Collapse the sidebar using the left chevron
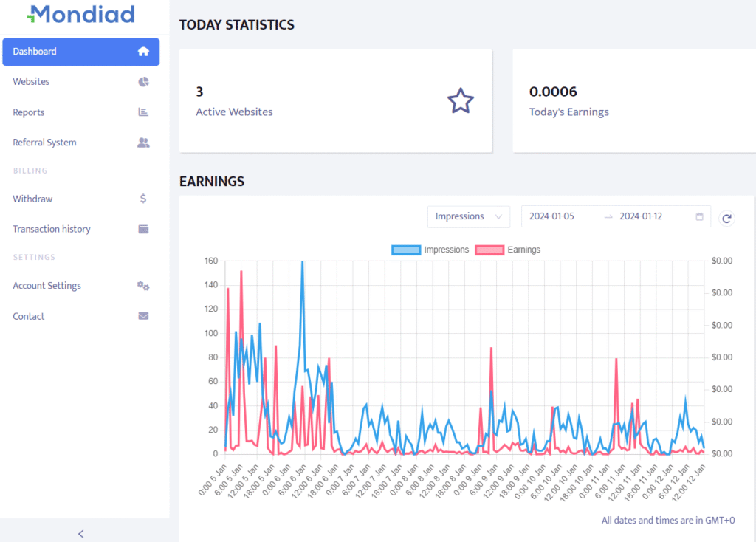The width and height of the screenshot is (756, 542). click(x=81, y=534)
